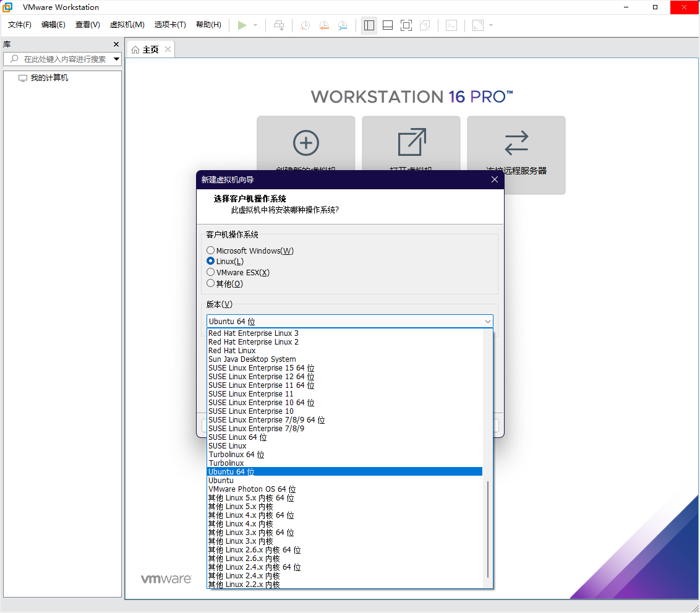Choose VMware Photon OS 64 位

(x=345, y=489)
